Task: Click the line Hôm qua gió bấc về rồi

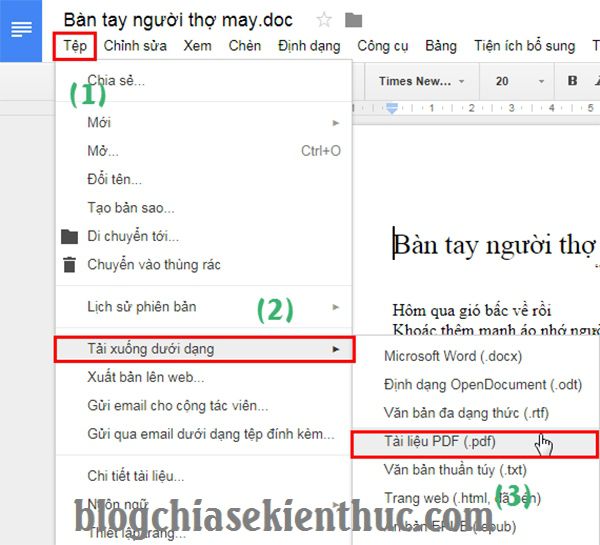Action: [x=472, y=310]
